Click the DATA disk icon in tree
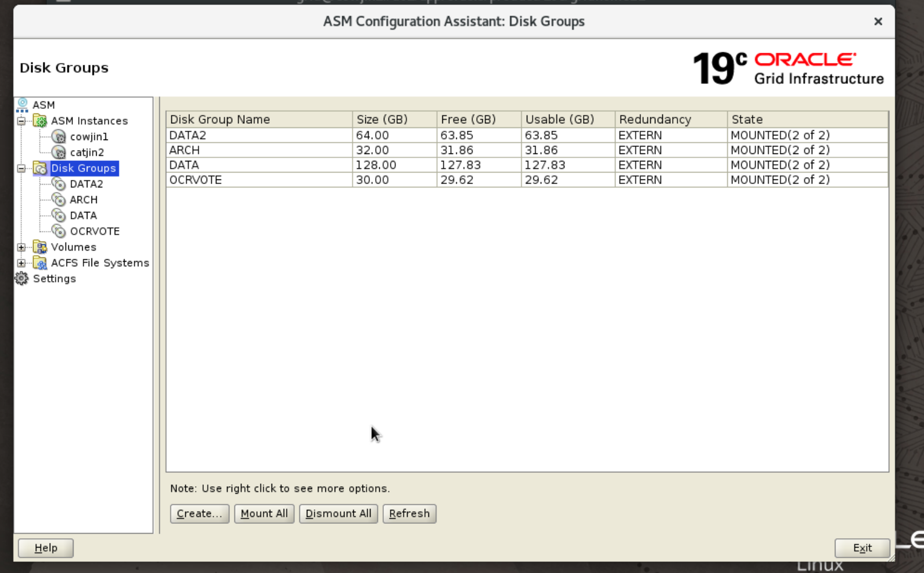Viewport: 924px width, 573px height. [x=58, y=215]
